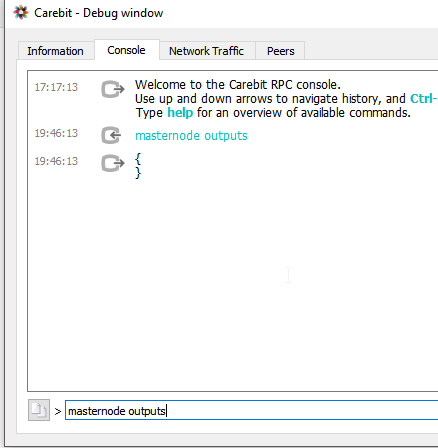The width and height of the screenshot is (438, 448).
Task: Go to the Peers tab
Action: point(281,51)
